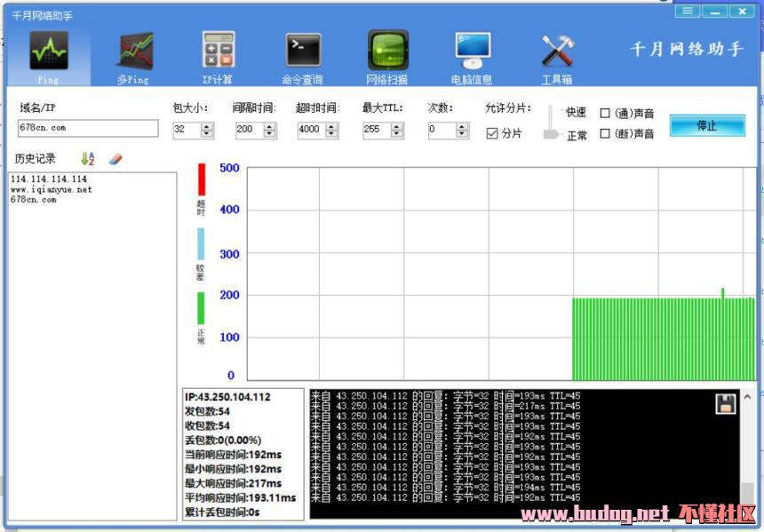Clear history with the eraser icon
764x532 pixels.
(115, 159)
